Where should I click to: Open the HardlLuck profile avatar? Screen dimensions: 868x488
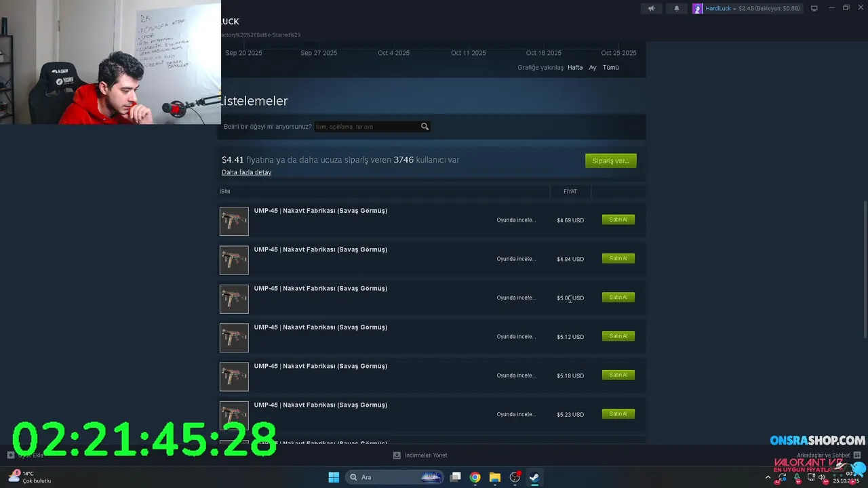coord(697,9)
